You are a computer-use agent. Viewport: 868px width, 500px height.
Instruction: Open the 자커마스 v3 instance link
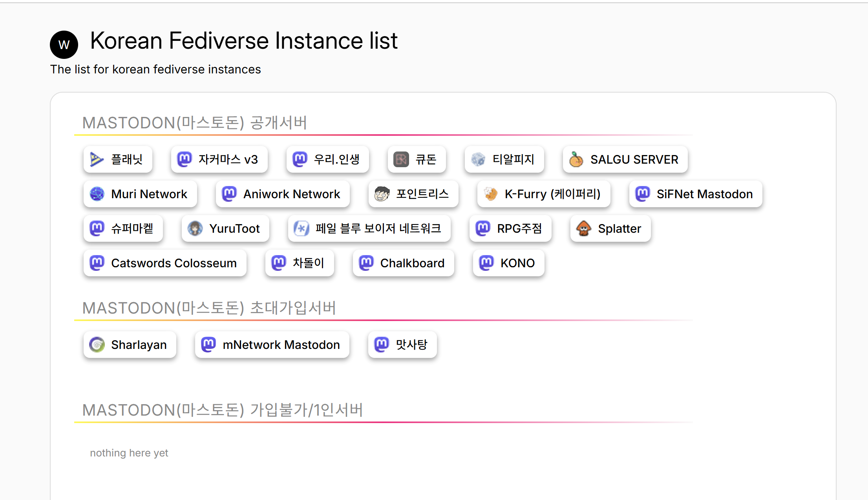219,159
